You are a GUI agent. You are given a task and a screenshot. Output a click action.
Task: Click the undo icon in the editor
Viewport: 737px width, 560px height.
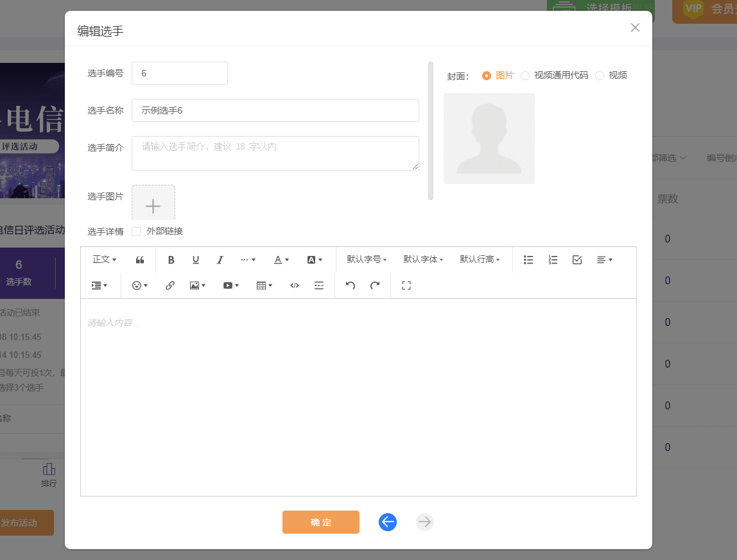(x=350, y=285)
